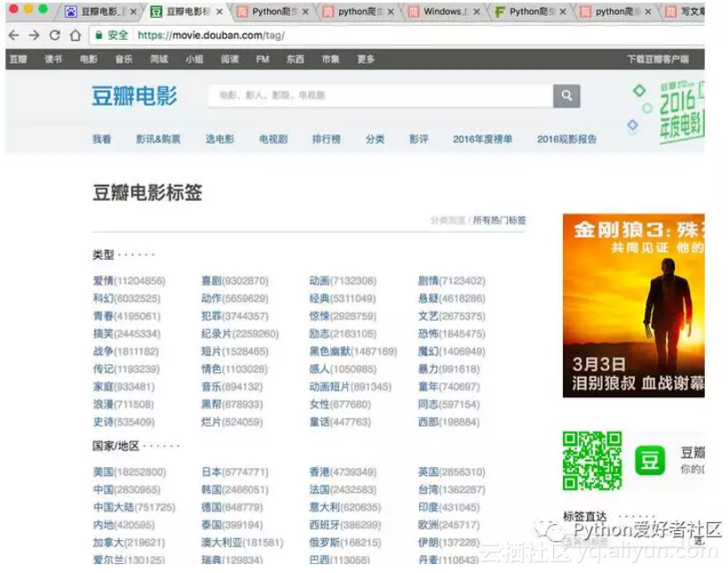
Task: Open the green 豆 app icon
Action: [650, 460]
